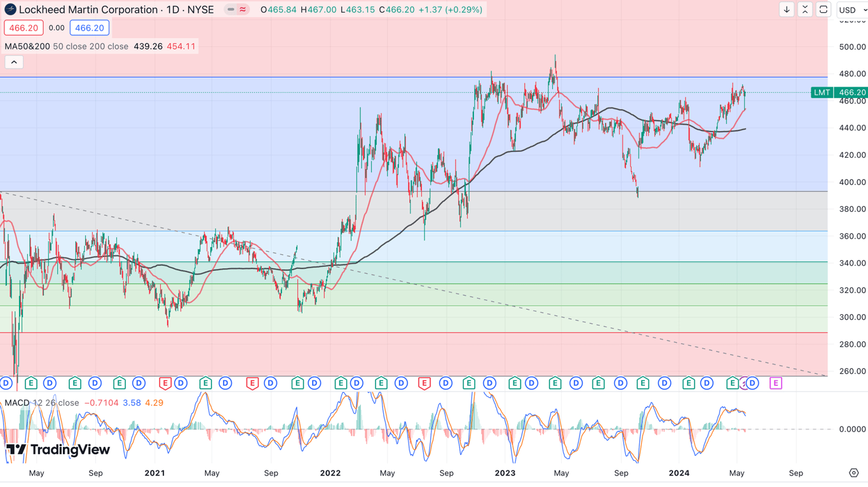Click the −0.7104 MACD histogram value
The height and width of the screenshot is (487, 868).
pos(102,402)
